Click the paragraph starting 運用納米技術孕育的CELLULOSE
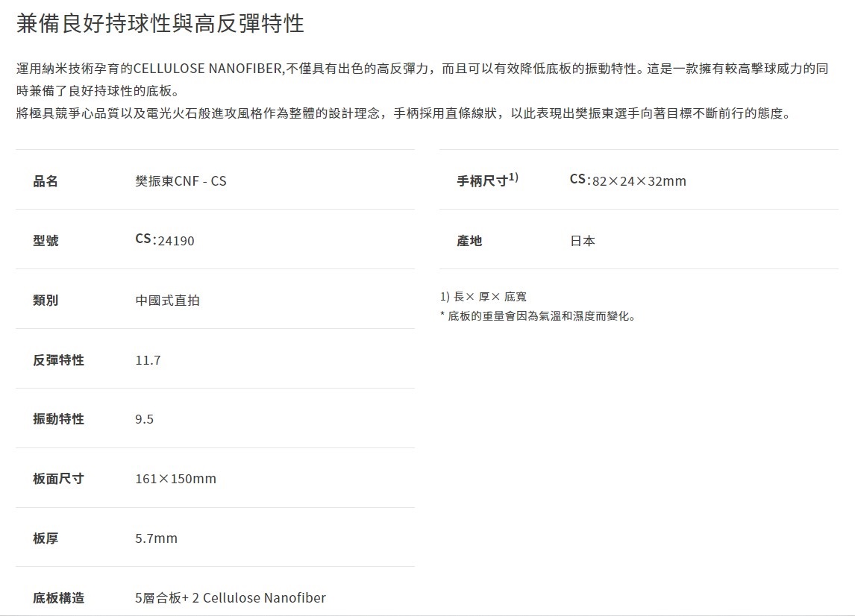855x616 pixels. [422, 80]
